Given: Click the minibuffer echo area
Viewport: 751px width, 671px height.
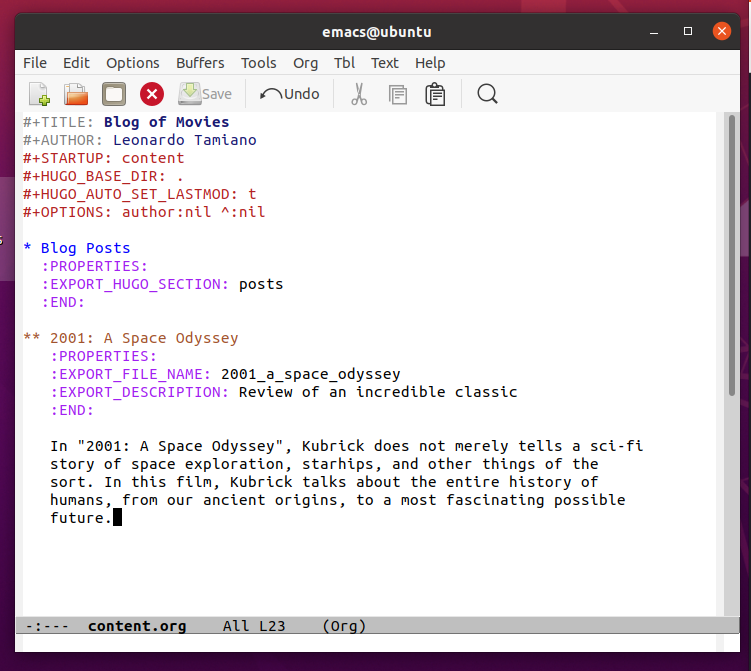Looking at the screenshot, I should 369,643.
